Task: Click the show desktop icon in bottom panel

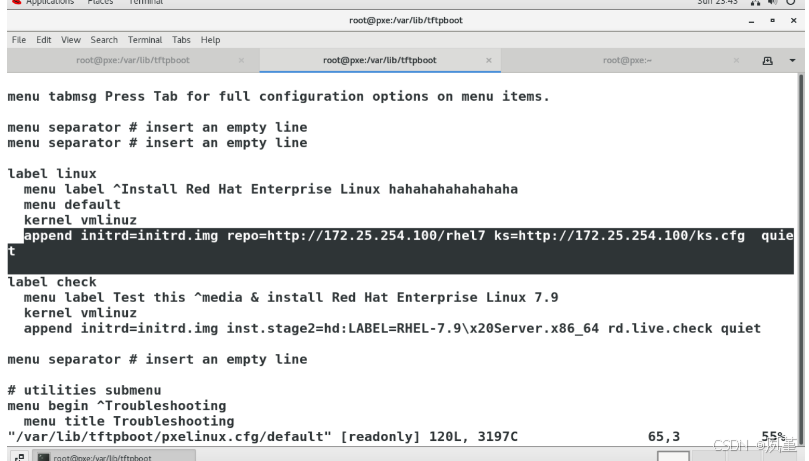Action: [19, 457]
